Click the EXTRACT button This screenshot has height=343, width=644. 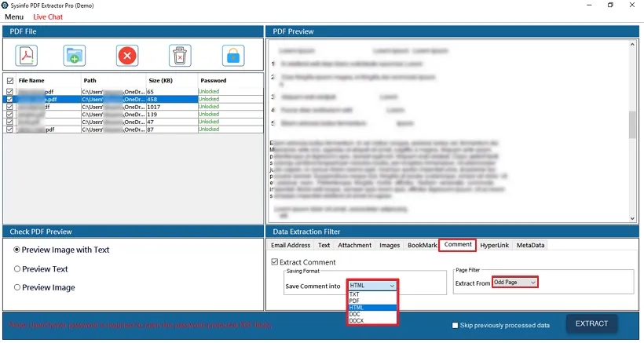[x=591, y=323]
